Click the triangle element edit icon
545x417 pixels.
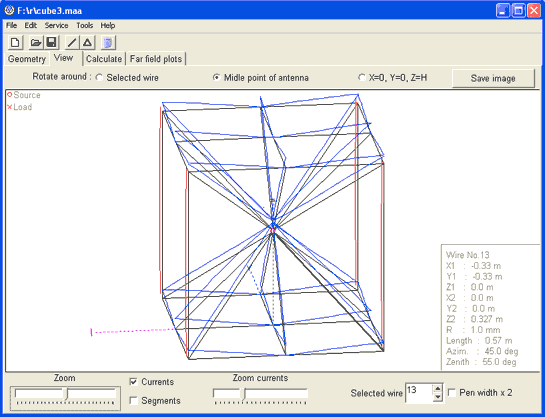pos(88,43)
